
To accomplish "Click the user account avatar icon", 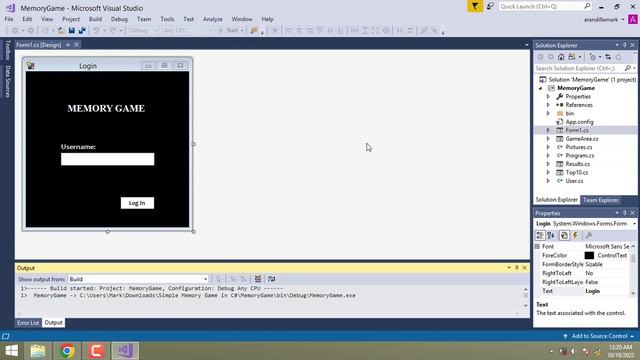I will coord(633,19).
